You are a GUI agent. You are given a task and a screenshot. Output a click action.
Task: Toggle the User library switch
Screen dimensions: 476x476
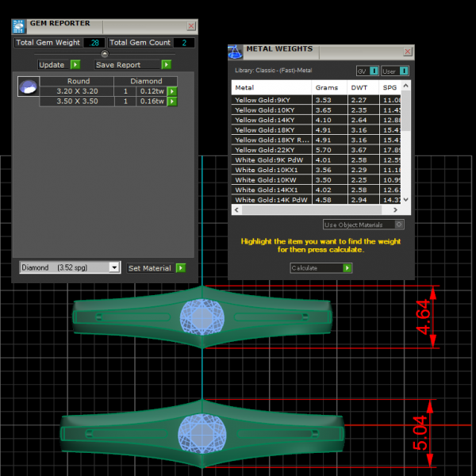click(404, 71)
